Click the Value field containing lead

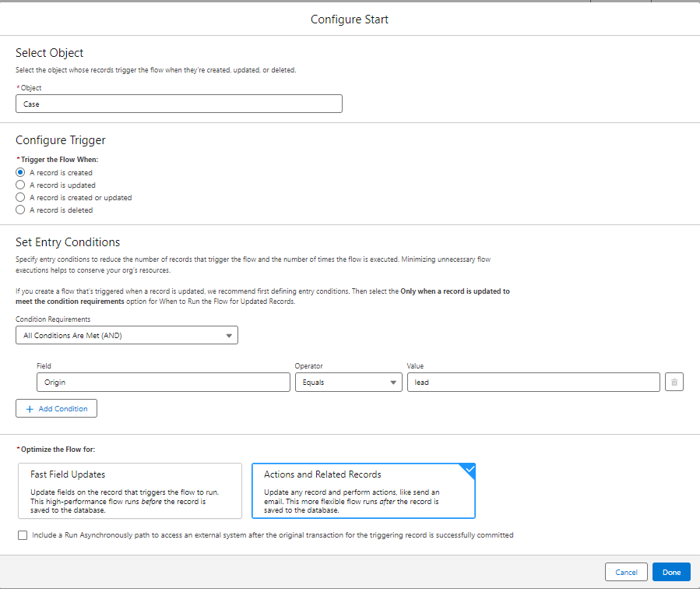pyautogui.click(x=533, y=382)
